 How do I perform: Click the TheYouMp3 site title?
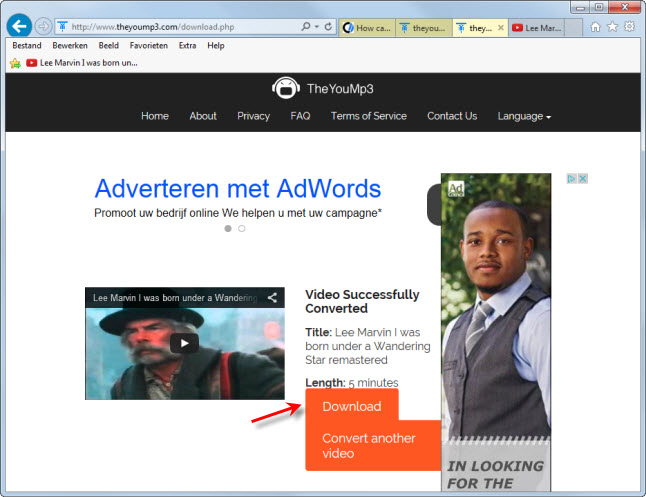coord(340,89)
